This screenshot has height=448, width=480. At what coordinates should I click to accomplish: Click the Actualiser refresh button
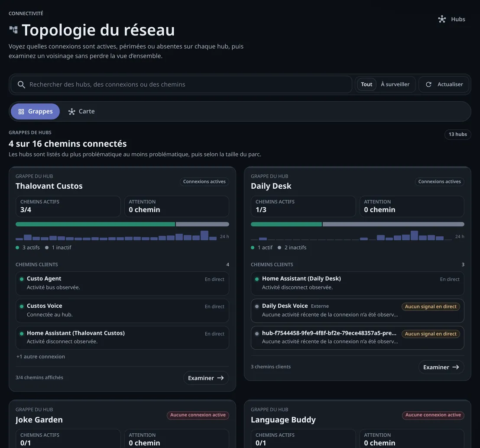click(x=444, y=84)
